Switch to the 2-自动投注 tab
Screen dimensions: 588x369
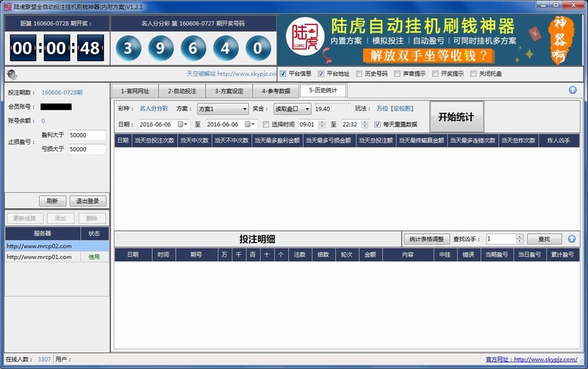tap(181, 91)
